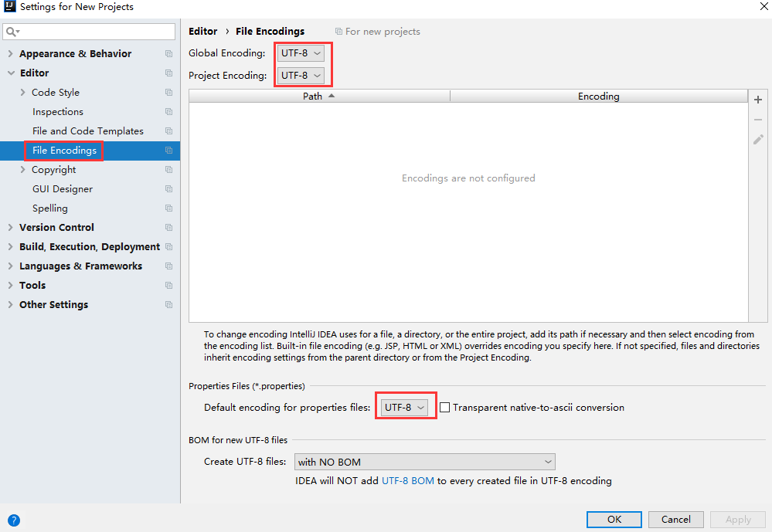Click the project-level icon beside Version Control
The height and width of the screenshot is (532, 772).
pyautogui.click(x=168, y=228)
